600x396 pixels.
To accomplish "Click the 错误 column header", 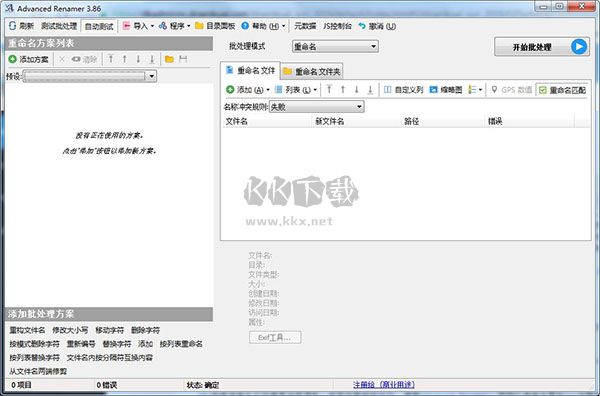I will coord(530,121).
